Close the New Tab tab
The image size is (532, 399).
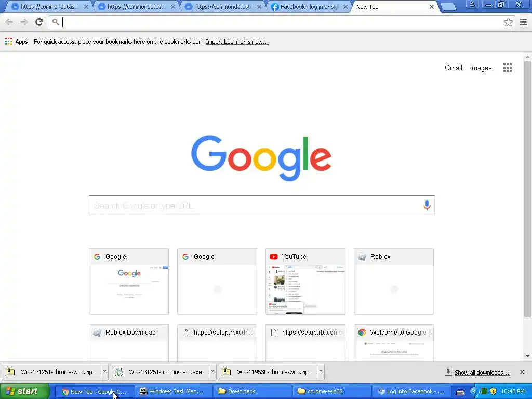point(431,7)
